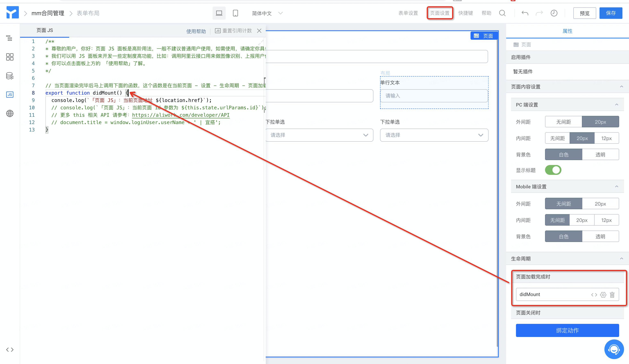Set Mobile 背景色 to 透明
The width and height of the screenshot is (629, 364).
(600, 236)
